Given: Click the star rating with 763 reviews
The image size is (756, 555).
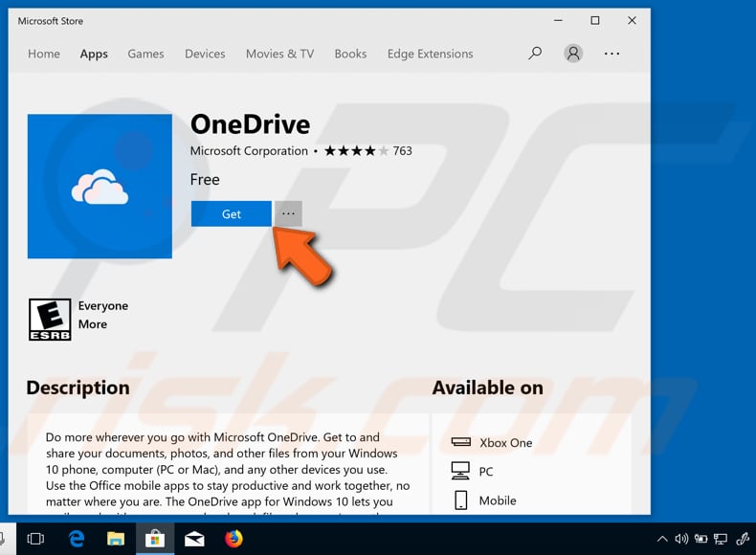Looking at the screenshot, I should click(368, 151).
